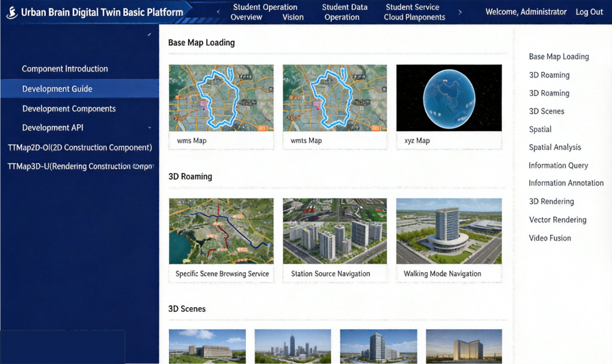Select TTMap3D-U Rendering Construction Component
The width and height of the screenshot is (612, 364).
point(80,166)
